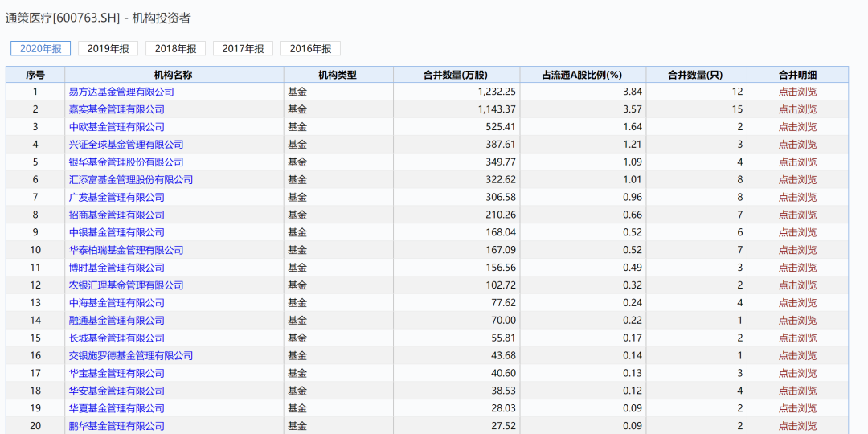Open 华安基金管理有限公司 link
Image resolution: width=868 pixels, height=434 pixels.
point(117,391)
